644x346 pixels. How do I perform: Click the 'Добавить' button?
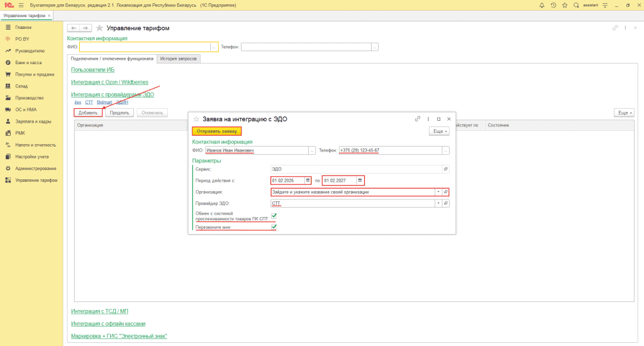point(88,113)
